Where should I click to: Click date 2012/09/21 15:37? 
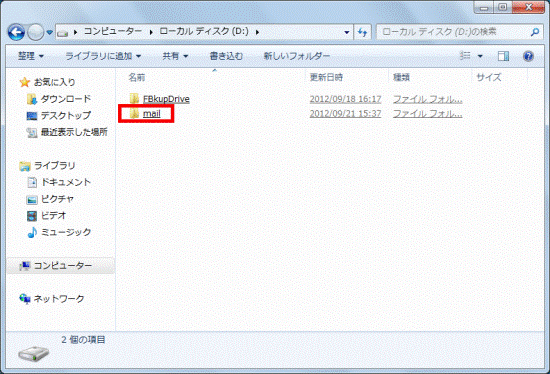(345, 114)
